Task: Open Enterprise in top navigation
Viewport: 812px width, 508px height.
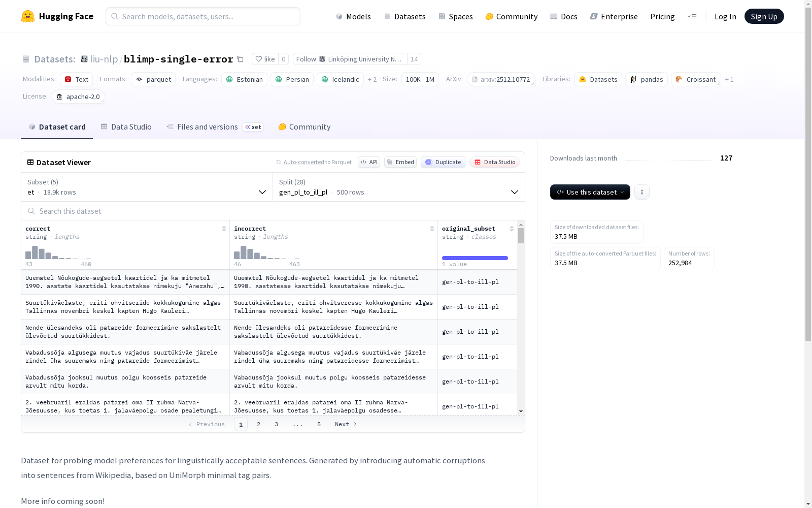Action: tap(614, 16)
